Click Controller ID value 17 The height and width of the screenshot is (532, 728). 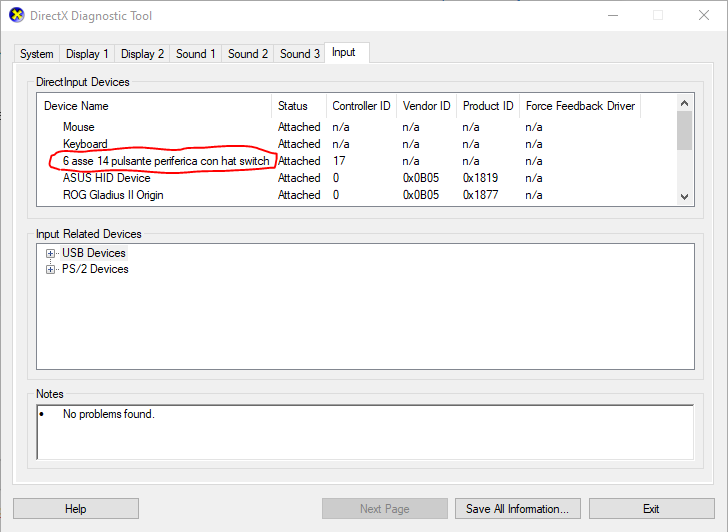[339, 161]
